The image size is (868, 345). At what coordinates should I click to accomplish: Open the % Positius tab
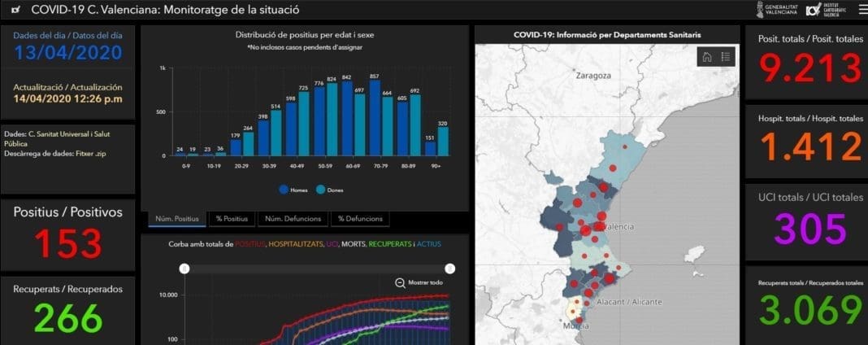(231, 218)
